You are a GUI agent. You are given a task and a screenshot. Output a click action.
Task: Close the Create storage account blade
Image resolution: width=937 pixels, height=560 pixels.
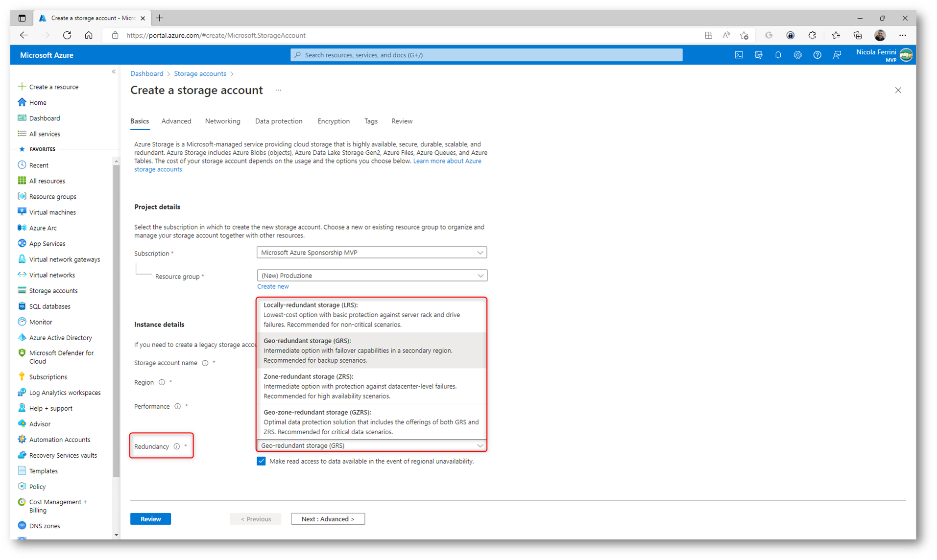click(x=898, y=90)
